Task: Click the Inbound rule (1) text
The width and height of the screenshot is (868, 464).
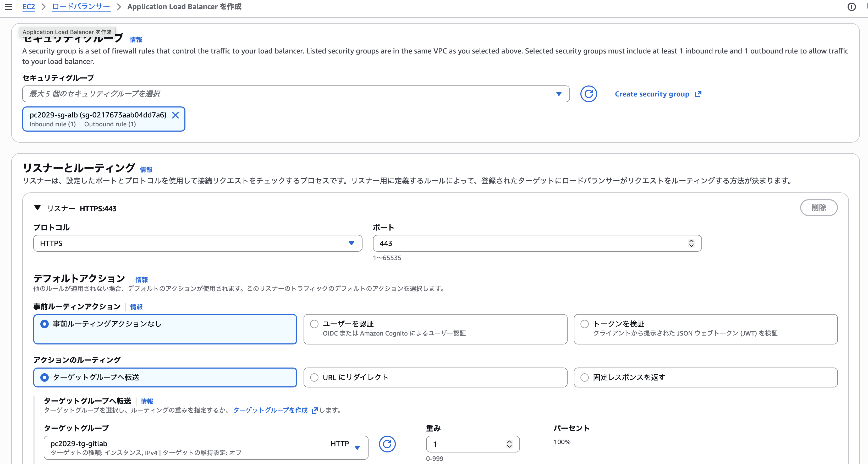Action: pos(53,125)
